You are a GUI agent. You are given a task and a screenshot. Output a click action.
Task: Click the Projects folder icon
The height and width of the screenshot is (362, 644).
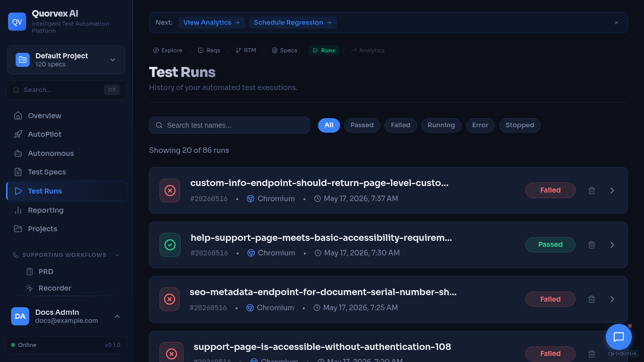pos(18,229)
